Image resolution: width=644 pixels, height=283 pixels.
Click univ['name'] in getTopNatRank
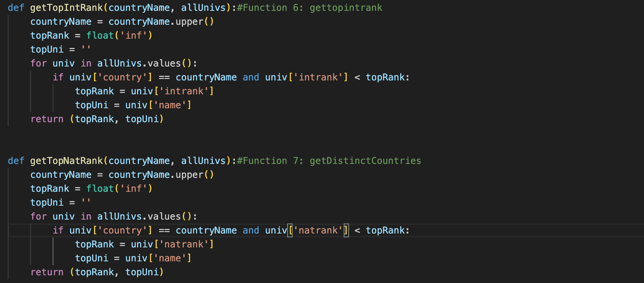click(158, 258)
